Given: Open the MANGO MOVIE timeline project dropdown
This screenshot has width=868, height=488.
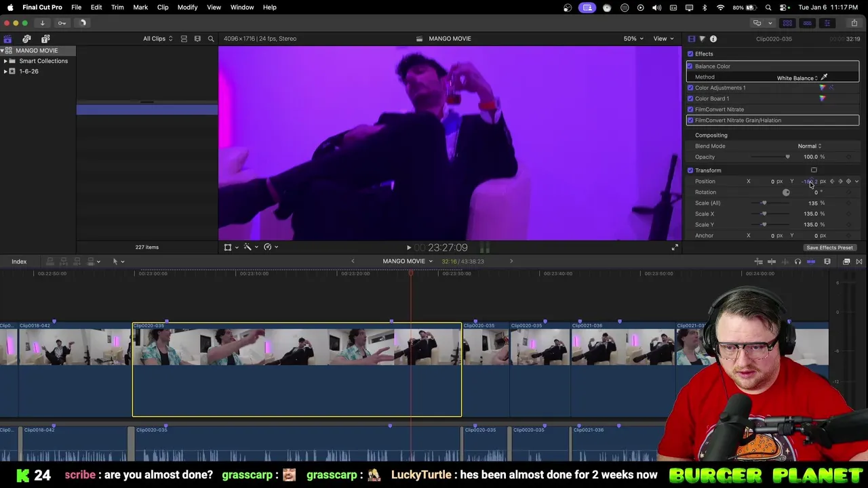Looking at the screenshot, I should pos(408,262).
